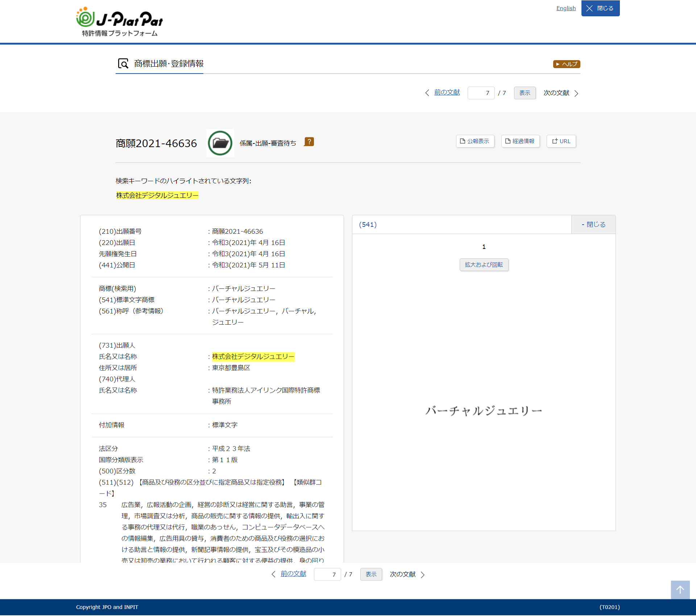Click the 第１１版 classification edition value
This screenshot has height=616, width=696.
pyautogui.click(x=225, y=460)
